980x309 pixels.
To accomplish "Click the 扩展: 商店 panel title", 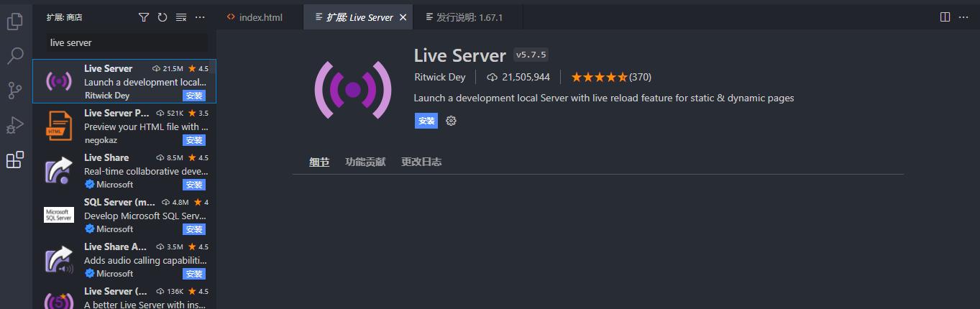I will (64, 17).
